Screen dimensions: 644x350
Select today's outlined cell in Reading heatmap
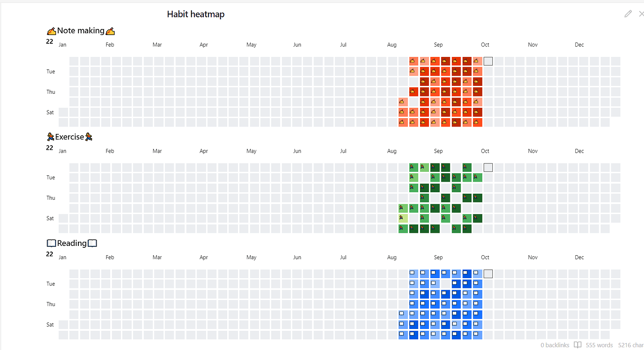tap(488, 274)
